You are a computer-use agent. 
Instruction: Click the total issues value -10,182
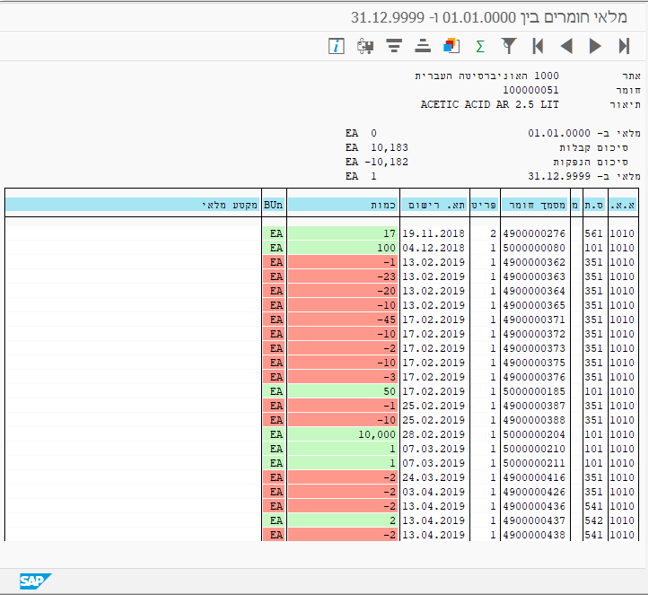386,162
